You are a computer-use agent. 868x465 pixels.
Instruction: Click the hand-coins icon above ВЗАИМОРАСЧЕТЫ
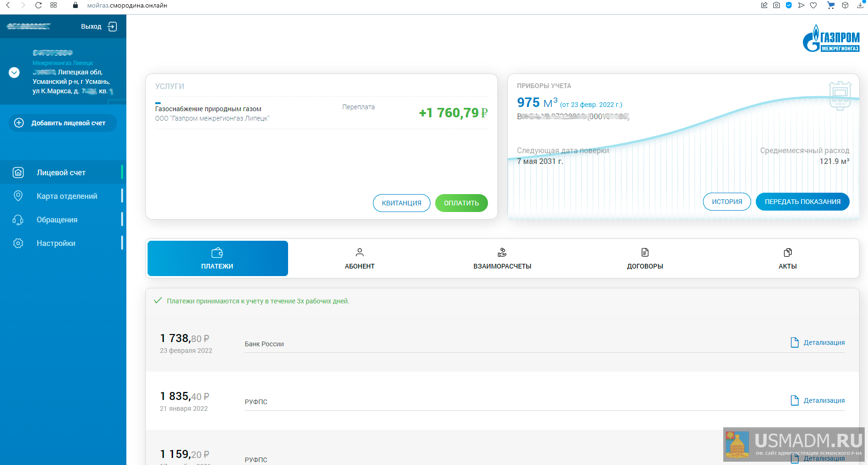pos(503,253)
